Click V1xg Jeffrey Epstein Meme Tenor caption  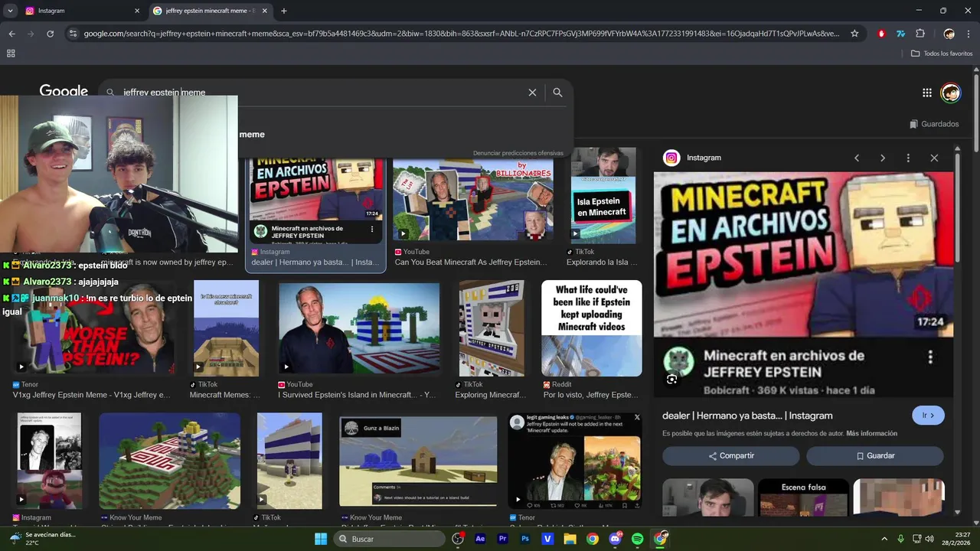[92, 395]
